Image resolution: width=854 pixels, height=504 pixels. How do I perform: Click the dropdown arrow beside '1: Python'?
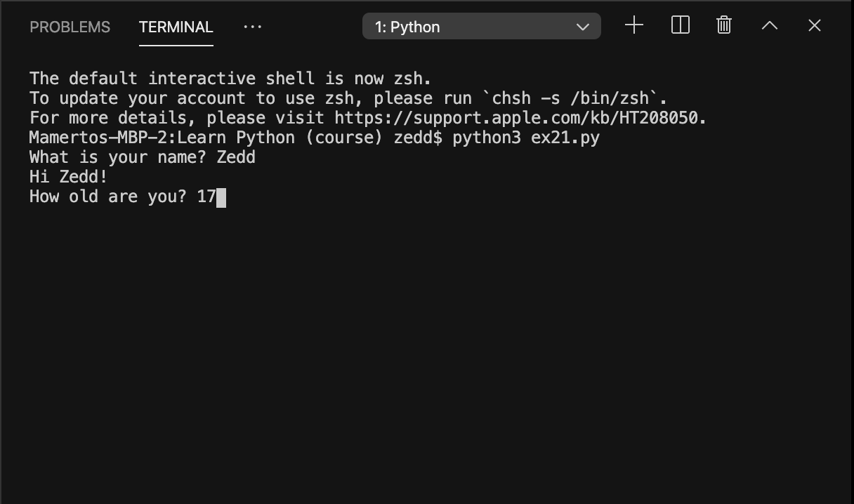[583, 26]
